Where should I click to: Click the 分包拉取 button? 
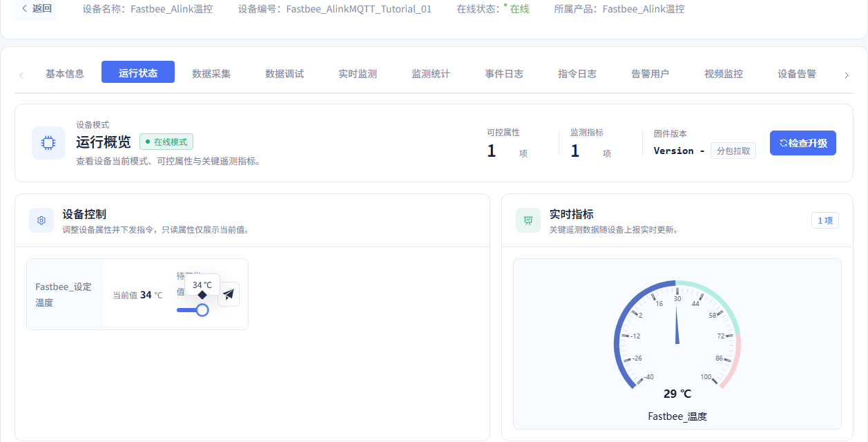pyautogui.click(x=733, y=151)
